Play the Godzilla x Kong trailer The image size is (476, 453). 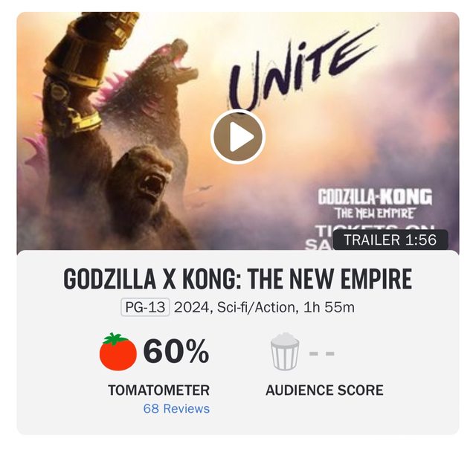tap(237, 137)
